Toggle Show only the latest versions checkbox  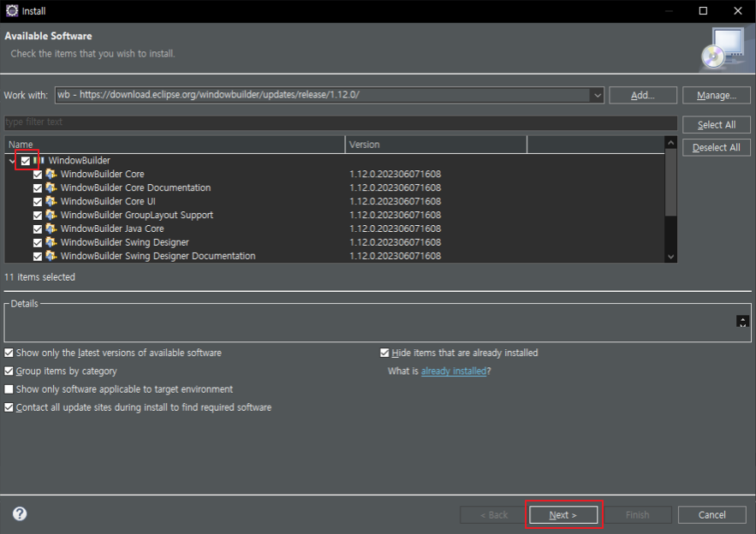(9, 353)
